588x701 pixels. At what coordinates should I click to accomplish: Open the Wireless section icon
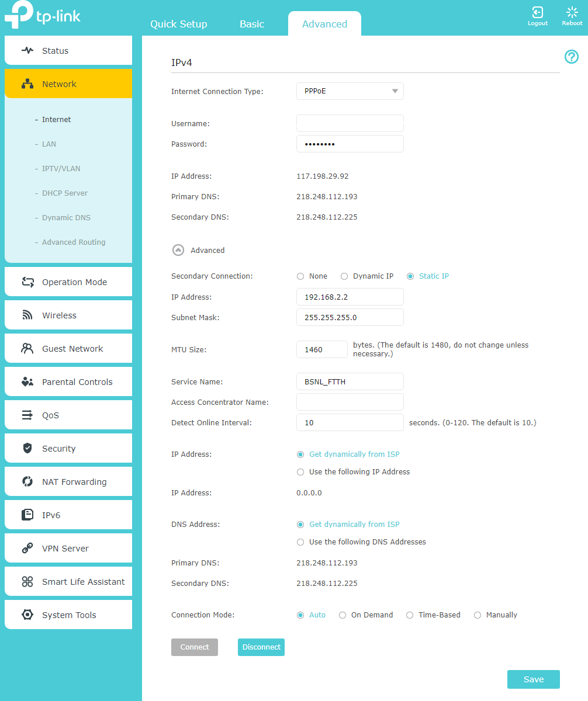pos(27,315)
